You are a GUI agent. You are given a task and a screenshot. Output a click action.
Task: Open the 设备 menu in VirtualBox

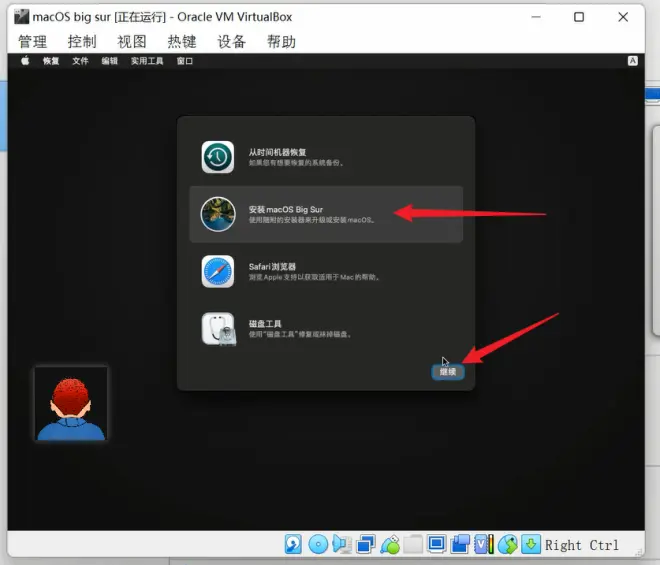click(x=232, y=42)
